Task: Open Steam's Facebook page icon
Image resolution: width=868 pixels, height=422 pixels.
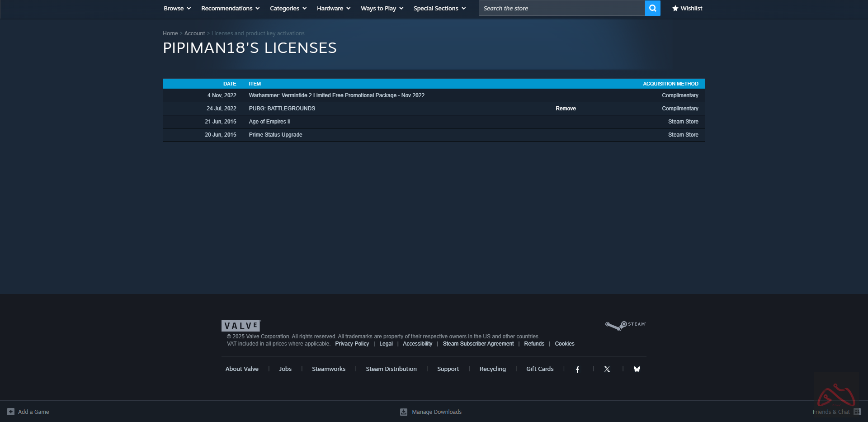Action: 577,370
